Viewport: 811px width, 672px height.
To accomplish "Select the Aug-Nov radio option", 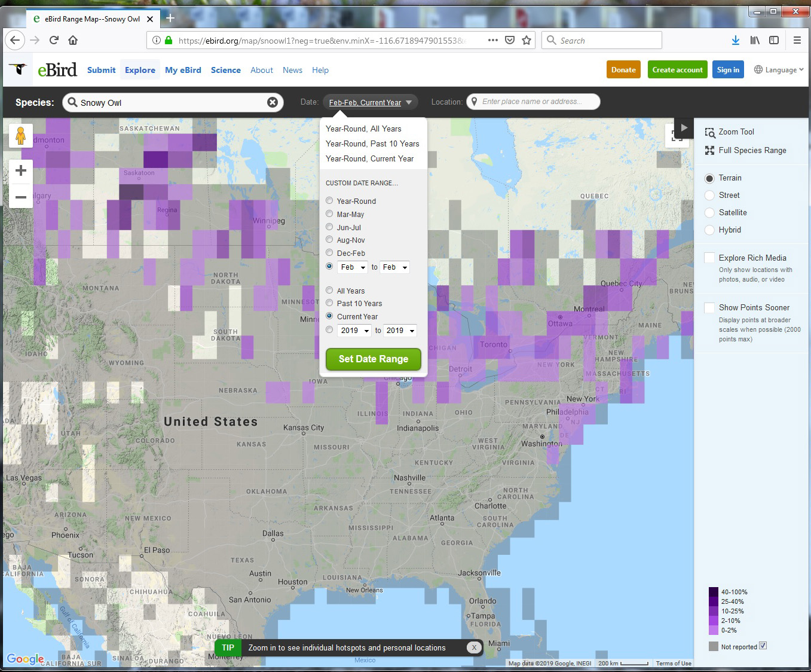I will [329, 239].
